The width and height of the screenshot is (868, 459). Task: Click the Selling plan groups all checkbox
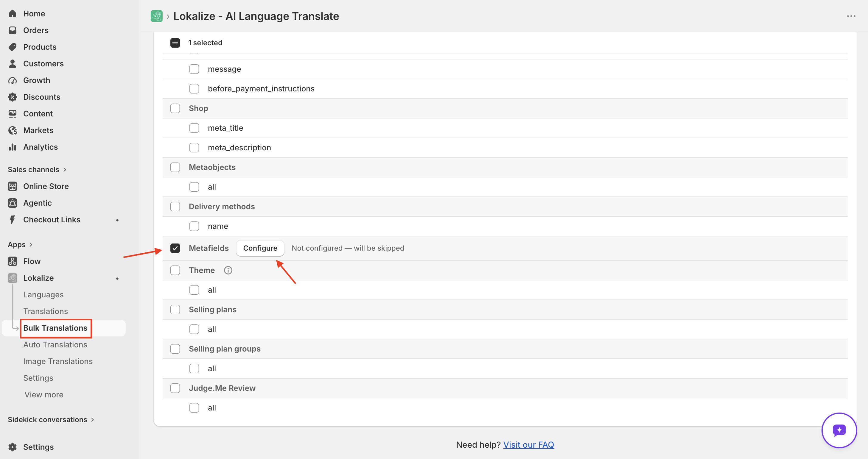point(194,369)
